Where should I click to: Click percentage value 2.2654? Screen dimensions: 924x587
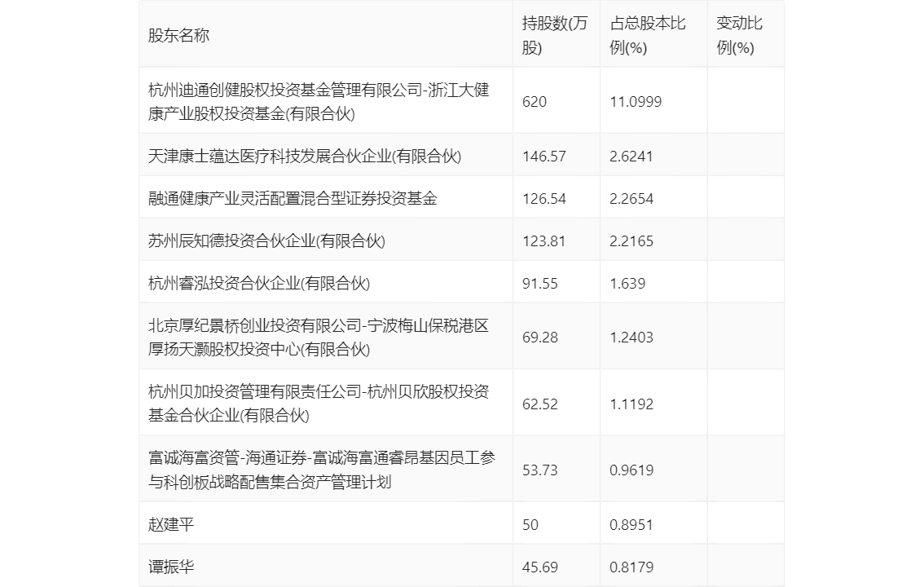click(631, 199)
